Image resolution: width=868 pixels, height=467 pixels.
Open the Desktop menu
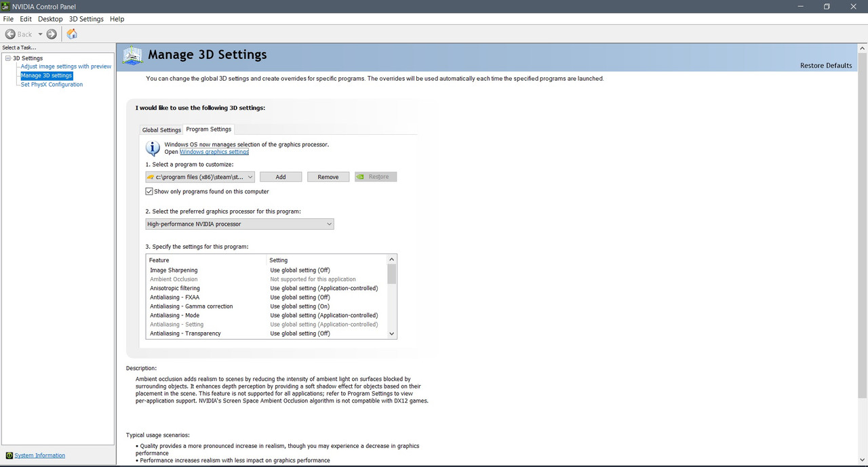click(x=50, y=19)
